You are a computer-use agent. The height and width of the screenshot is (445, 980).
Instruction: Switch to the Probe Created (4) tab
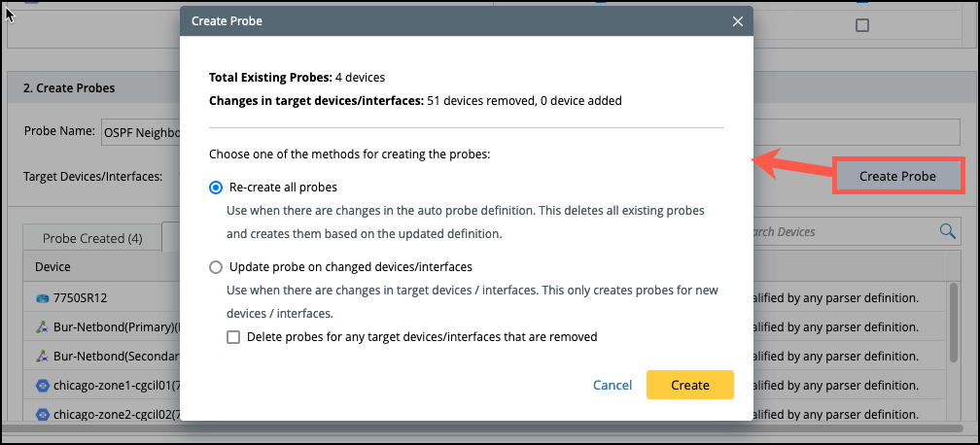pyautogui.click(x=92, y=238)
